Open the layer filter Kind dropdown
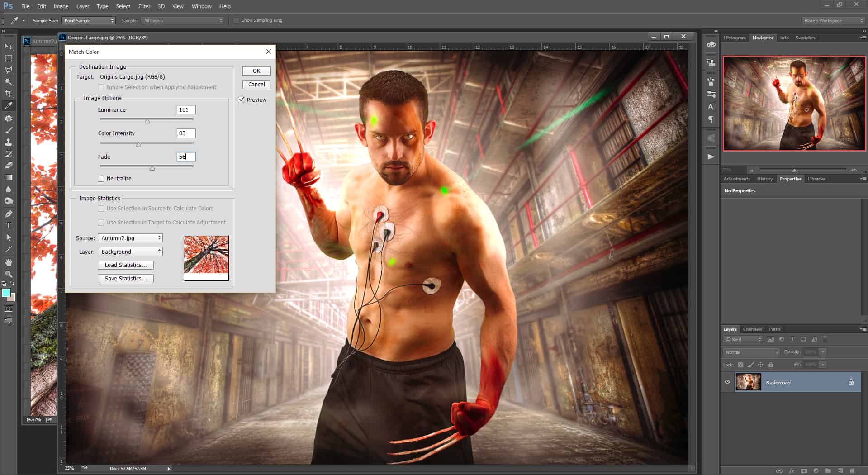This screenshot has height=475, width=868. [x=743, y=339]
